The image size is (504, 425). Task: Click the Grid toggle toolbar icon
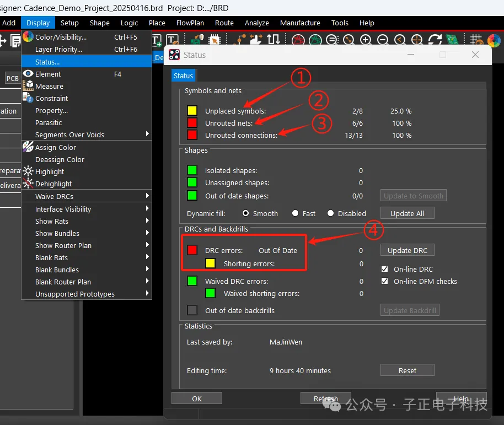(476, 40)
